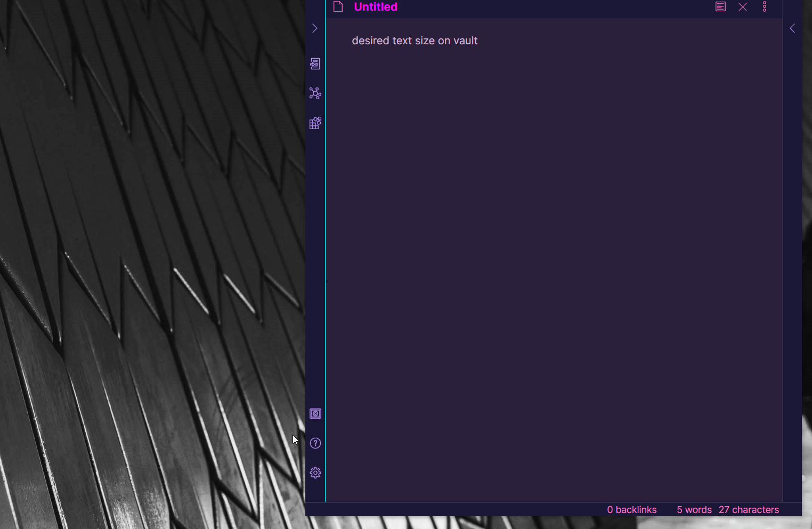
Task: Click '0 backlinks' in the status bar
Action: coord(632,510)
